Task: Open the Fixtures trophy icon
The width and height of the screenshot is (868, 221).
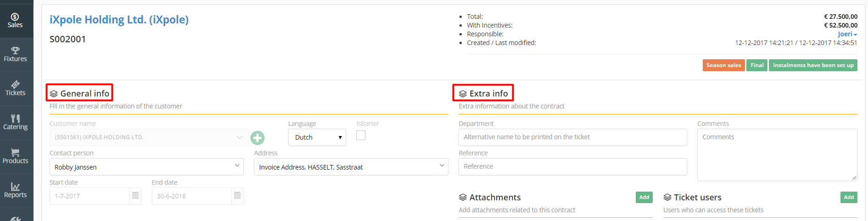Action: point(15,50)
